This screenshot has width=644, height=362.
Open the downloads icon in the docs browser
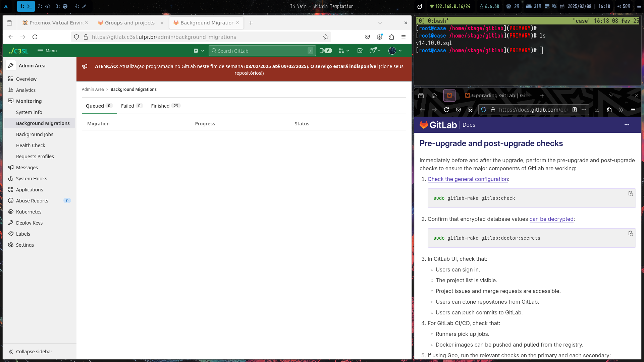point(597,110)
